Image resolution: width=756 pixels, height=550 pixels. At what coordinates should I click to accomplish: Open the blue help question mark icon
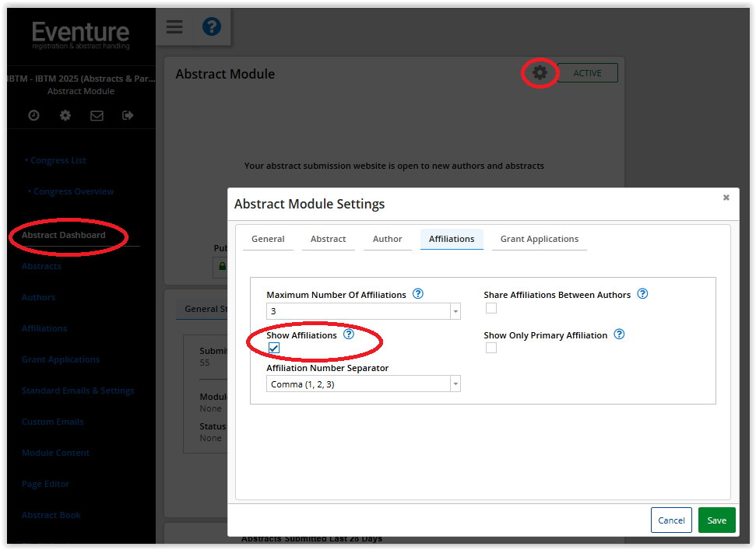211,27
